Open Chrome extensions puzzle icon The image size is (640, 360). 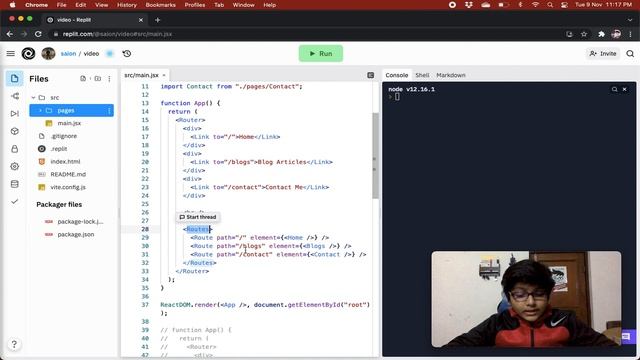pyautogui.click(x=601, y=34)
